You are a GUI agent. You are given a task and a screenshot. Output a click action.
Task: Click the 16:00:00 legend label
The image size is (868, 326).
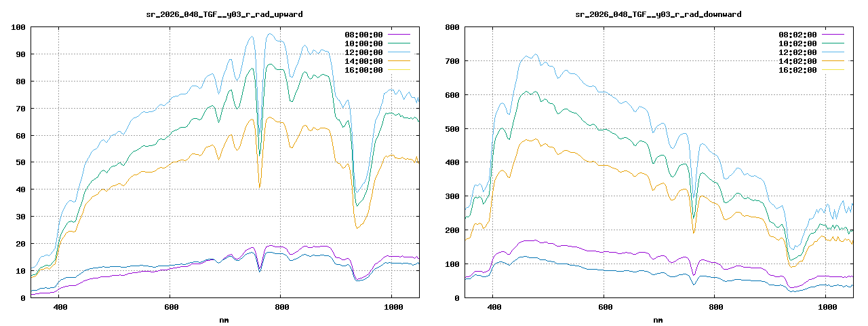[363, 70]
